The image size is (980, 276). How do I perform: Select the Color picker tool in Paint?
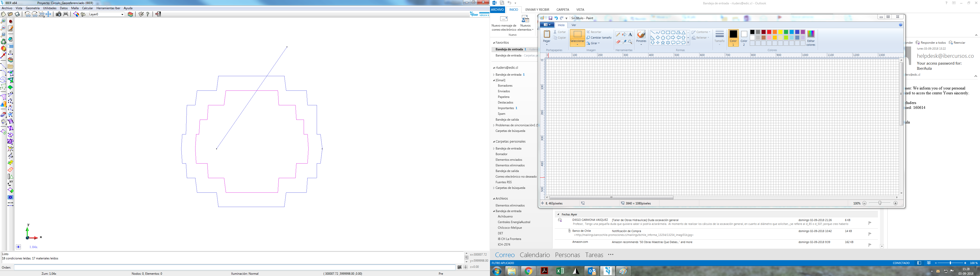click(x=624, y=42)
